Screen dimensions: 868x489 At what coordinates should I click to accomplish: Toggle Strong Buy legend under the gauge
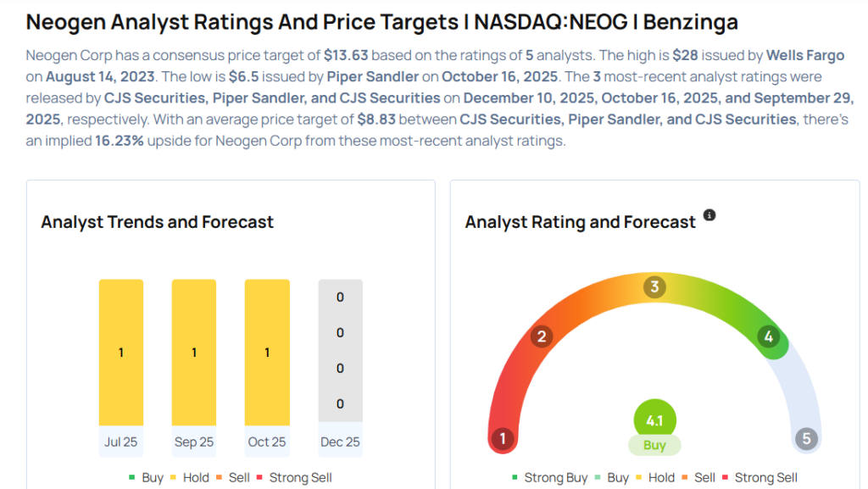(x=550, y=478)
